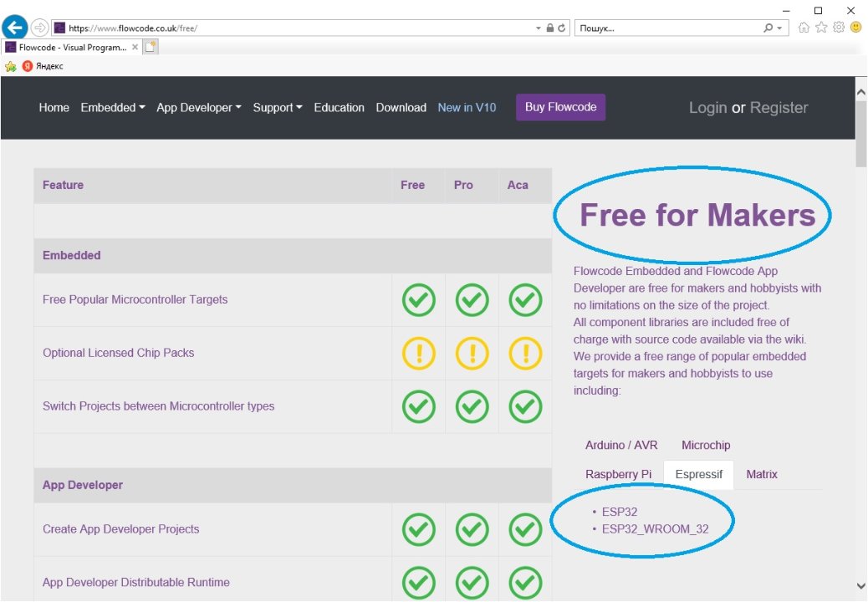Click the browser Home icon

[x=804, y=27]
